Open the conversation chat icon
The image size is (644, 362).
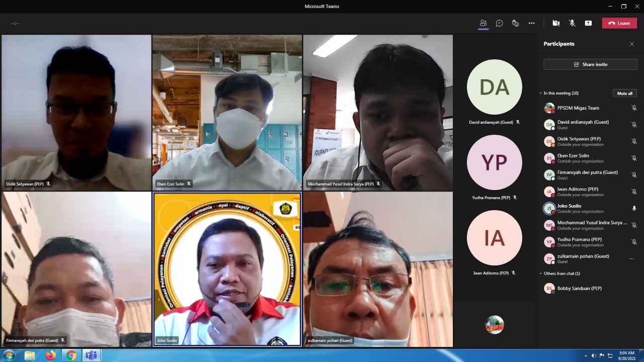499,23
